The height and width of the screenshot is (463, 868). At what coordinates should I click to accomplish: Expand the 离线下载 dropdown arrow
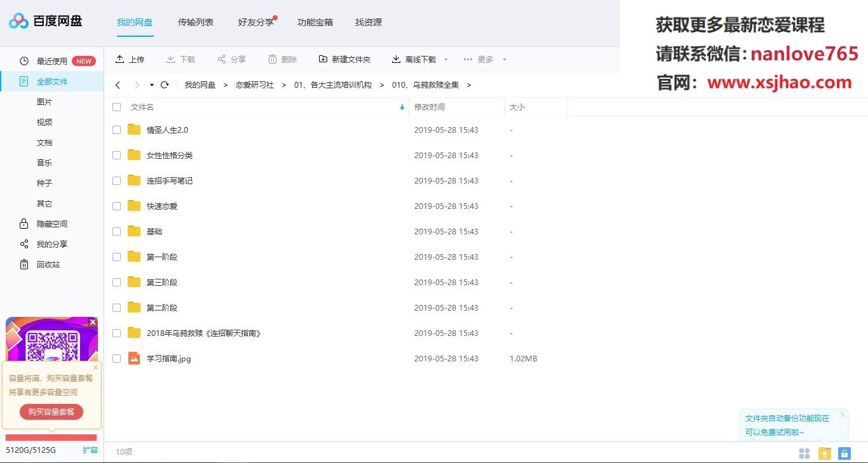click(x=446, y=60)
